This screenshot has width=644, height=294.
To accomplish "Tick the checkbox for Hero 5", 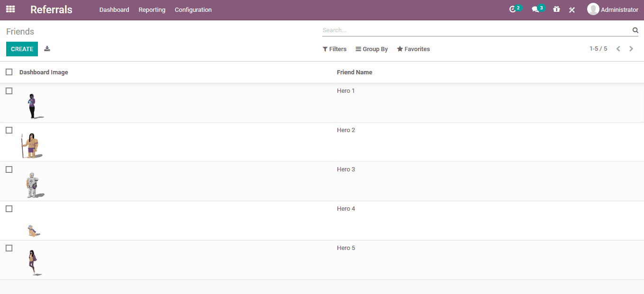I will click(9, 248).
